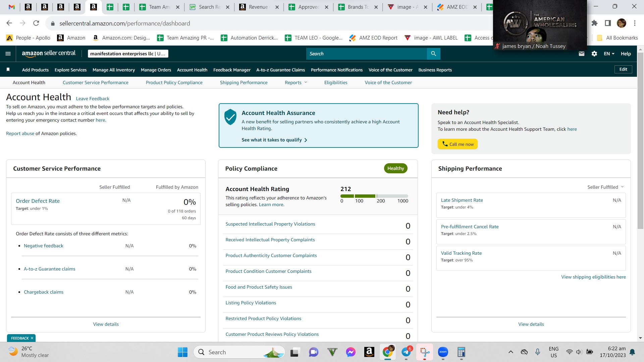Reload the current page
Screen dimensions: 644x362
(36, 23)
